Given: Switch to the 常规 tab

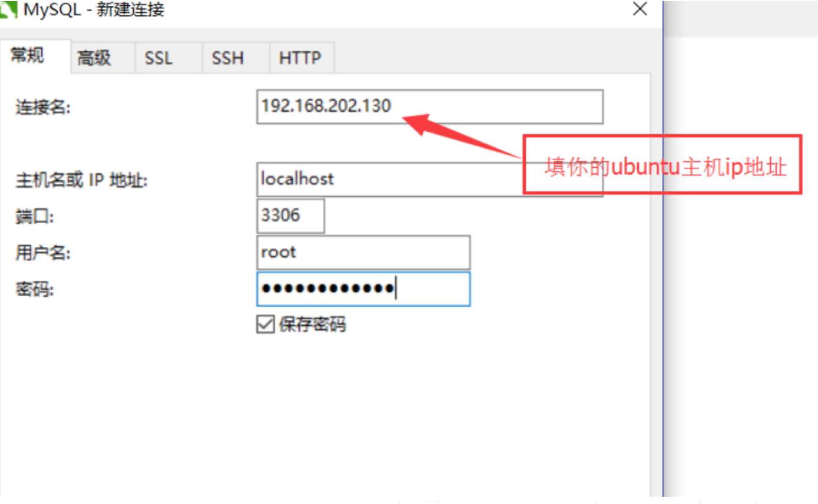Looking at the screenshot, I should click(35, 56).
